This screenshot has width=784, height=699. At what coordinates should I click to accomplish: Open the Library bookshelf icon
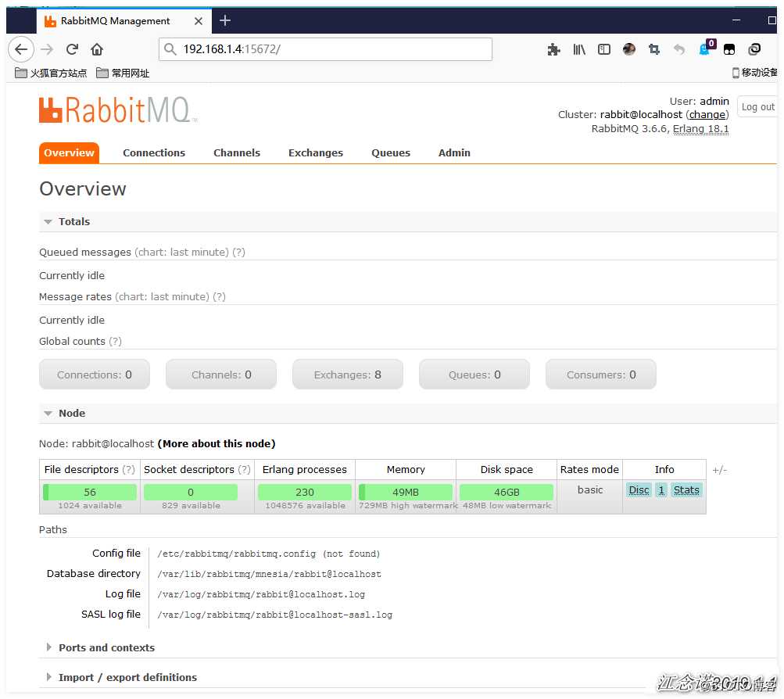[579, 49]
